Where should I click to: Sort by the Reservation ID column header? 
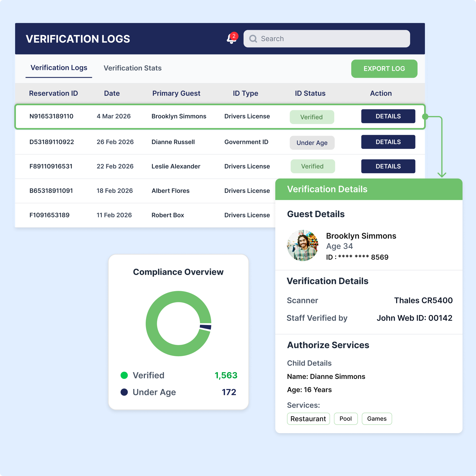[53, 93]
